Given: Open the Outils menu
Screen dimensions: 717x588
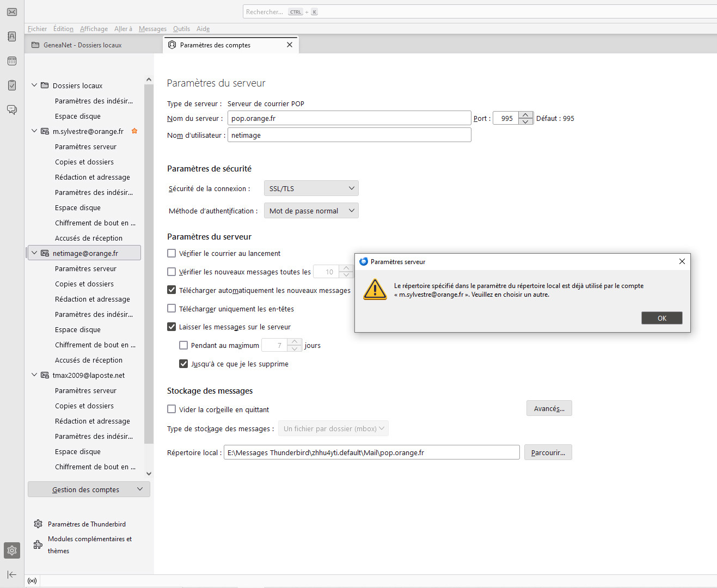Looking at the screenshot, I should (181, 29).
